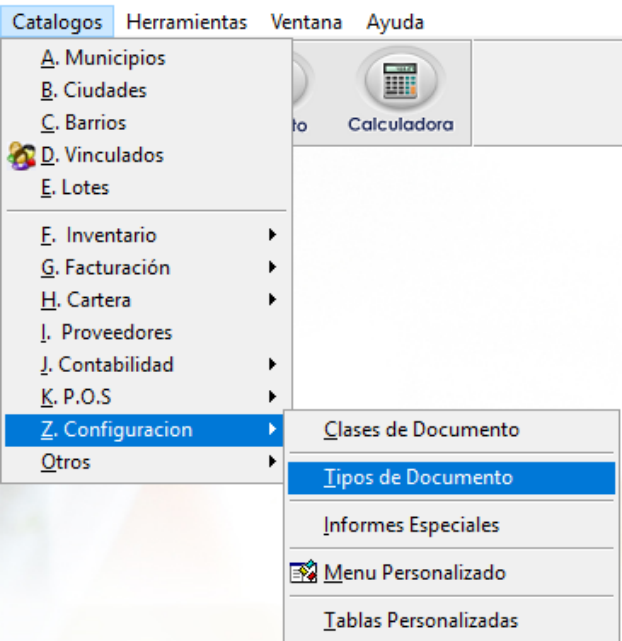Open Informes Especiales
622x641 pixels.
(x=451, y=525)
